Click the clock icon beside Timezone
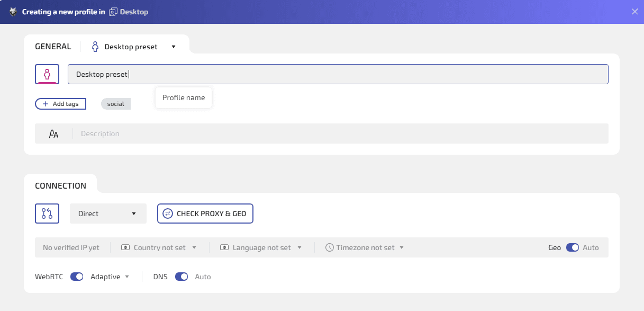644x311 pixels. click(x=329, y=247)
